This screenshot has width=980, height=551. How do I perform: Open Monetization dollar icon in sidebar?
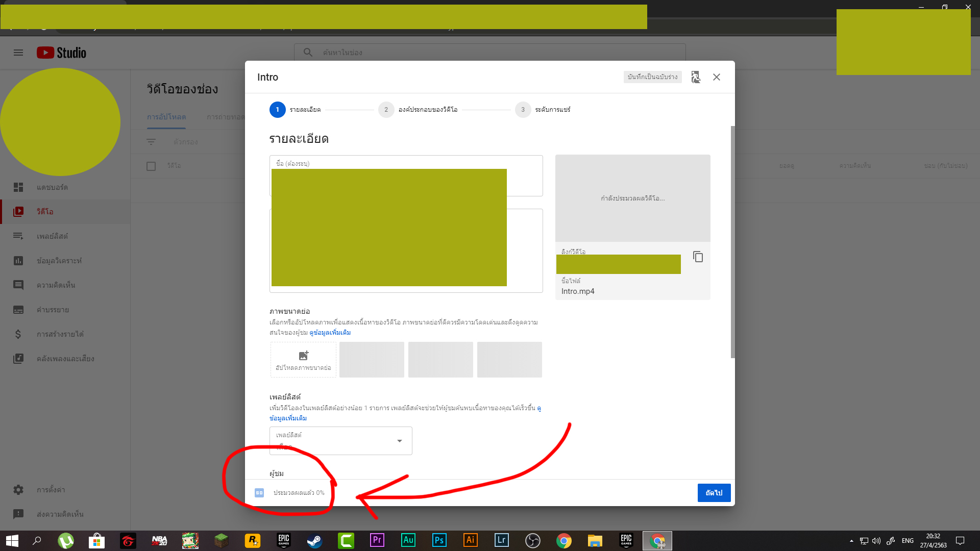(x=18, y=334)
